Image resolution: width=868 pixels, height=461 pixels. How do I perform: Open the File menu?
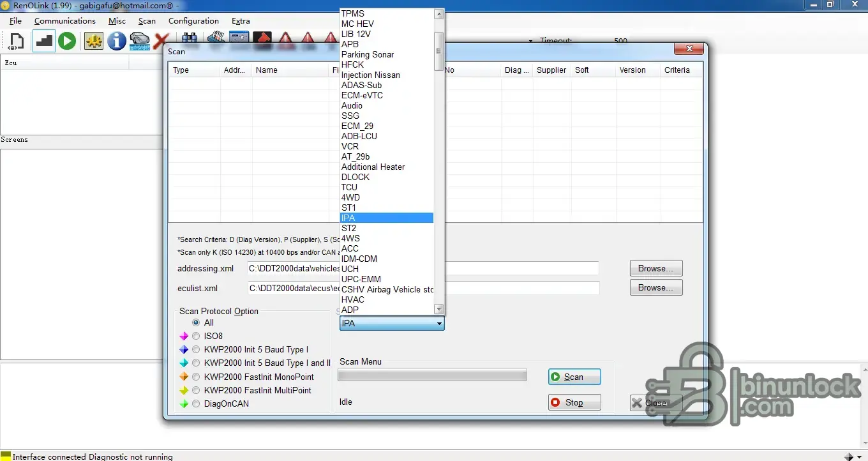[x=16, y=21]
